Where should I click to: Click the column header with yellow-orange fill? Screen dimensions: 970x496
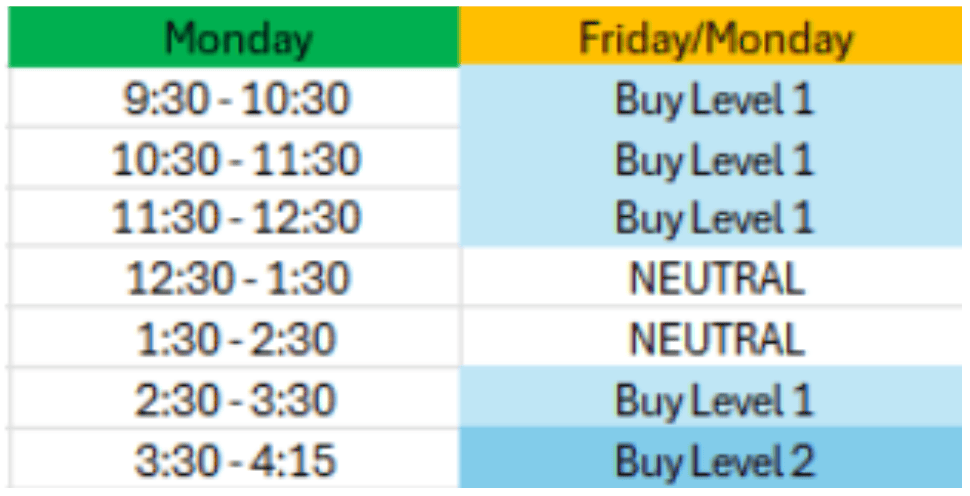point(711,36)
